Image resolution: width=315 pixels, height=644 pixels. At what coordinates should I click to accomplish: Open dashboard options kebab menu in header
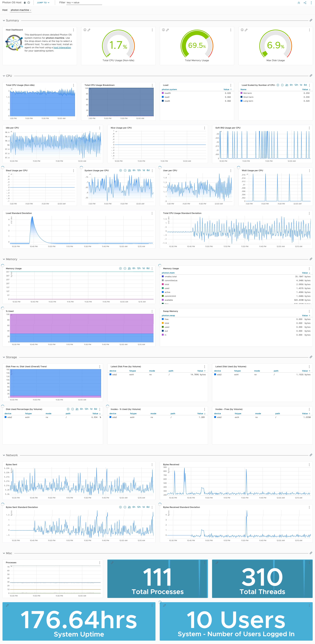click(311, 3)
